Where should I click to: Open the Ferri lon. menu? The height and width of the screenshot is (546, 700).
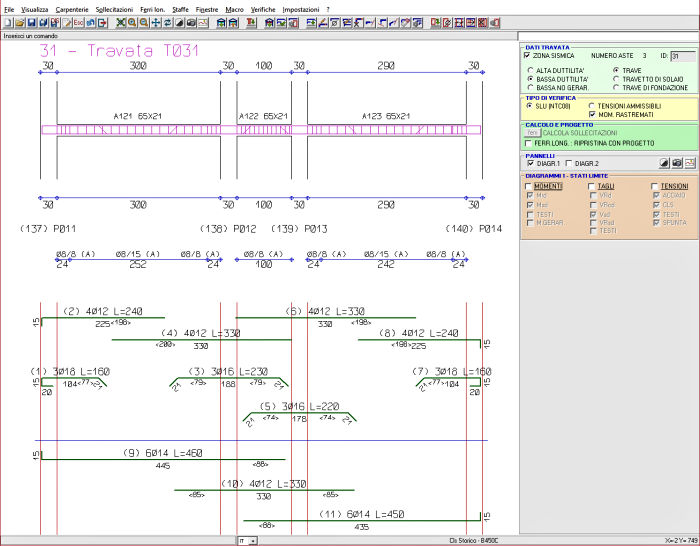tap(152, 9)
